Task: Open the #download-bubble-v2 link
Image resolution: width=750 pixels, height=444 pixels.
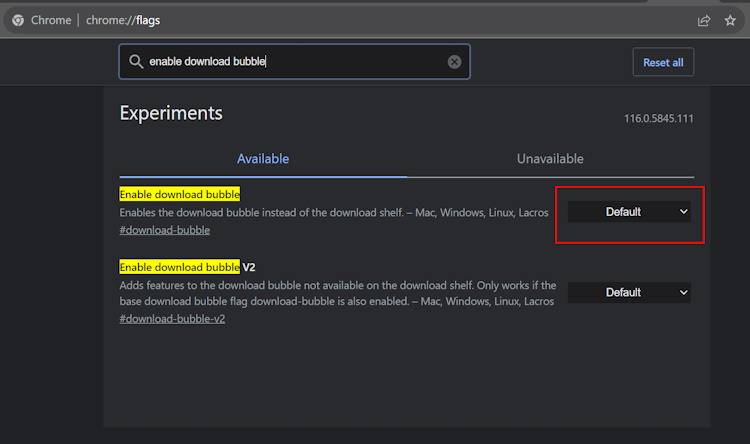Action: pyautogui.click(x=172, y=319)
